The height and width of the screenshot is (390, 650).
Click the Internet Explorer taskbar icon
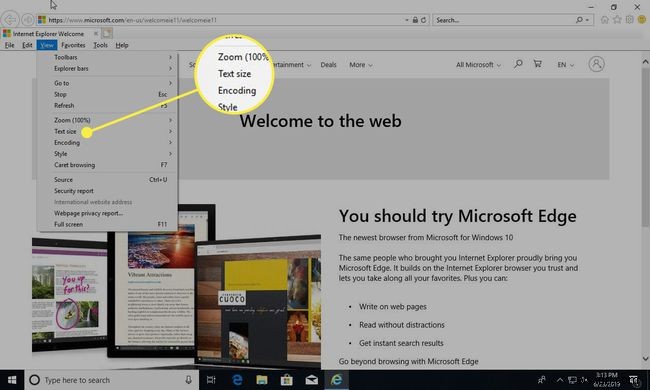pyautogui.click(x=336, y=380)
